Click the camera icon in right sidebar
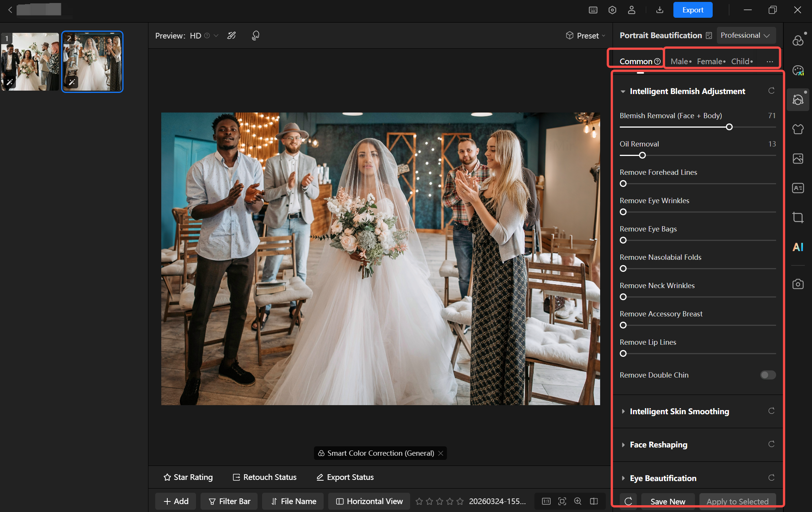The image size is (812, 512). 798,284
